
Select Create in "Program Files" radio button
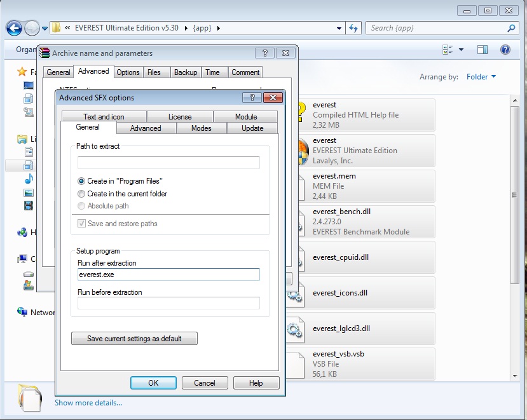coord(81,181)
